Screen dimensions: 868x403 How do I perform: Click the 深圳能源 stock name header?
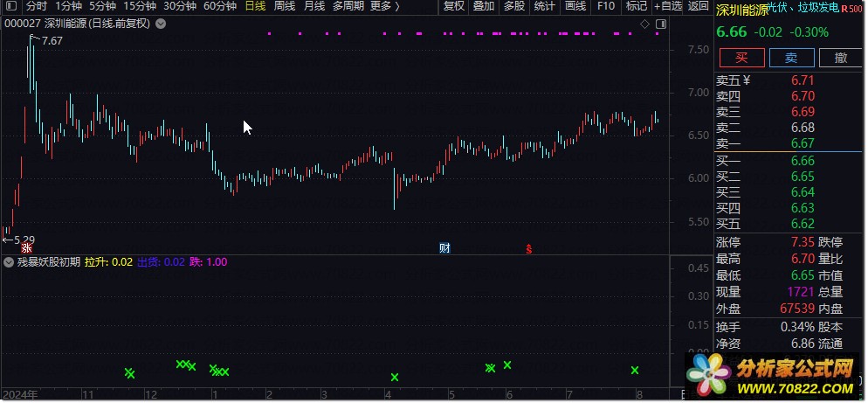click(742, 9)
